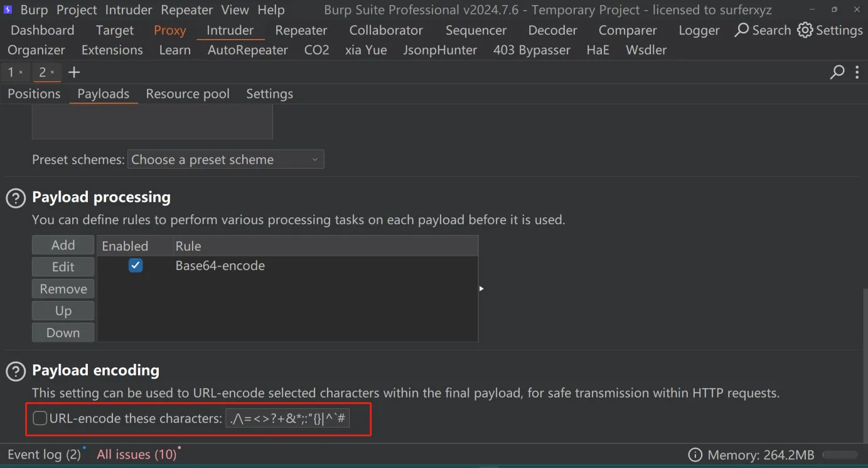The image size is (868, 468).
Task: Click the empty payload settings box
Action: pos(153,122)
